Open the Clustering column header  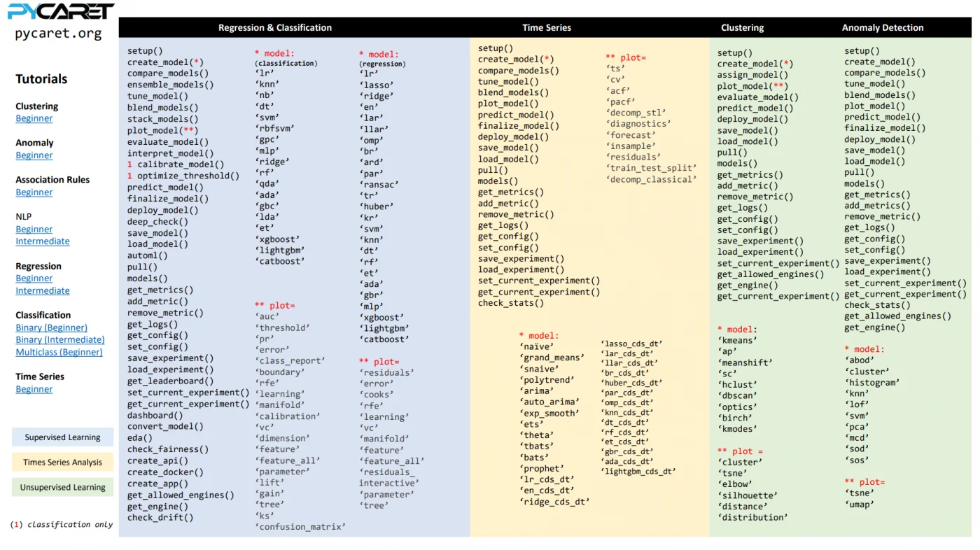click(742, 27)
